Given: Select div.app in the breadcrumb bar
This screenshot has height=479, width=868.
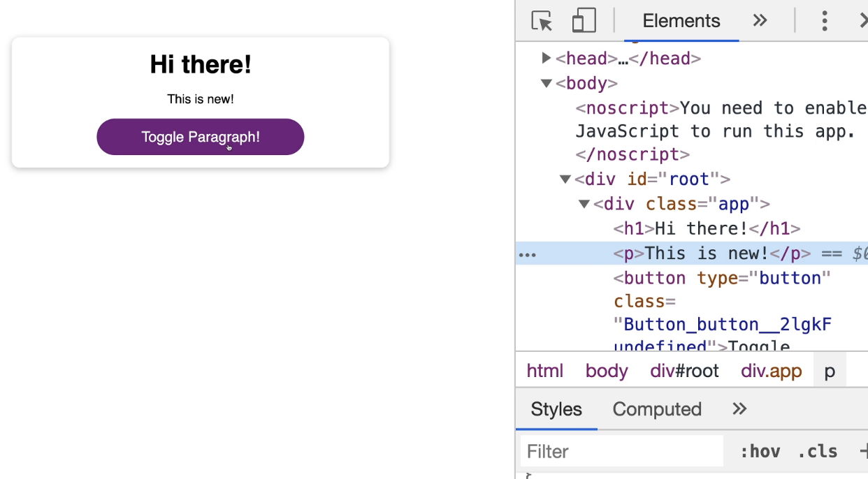Looking at the screenshot, I should click(771, 371).
